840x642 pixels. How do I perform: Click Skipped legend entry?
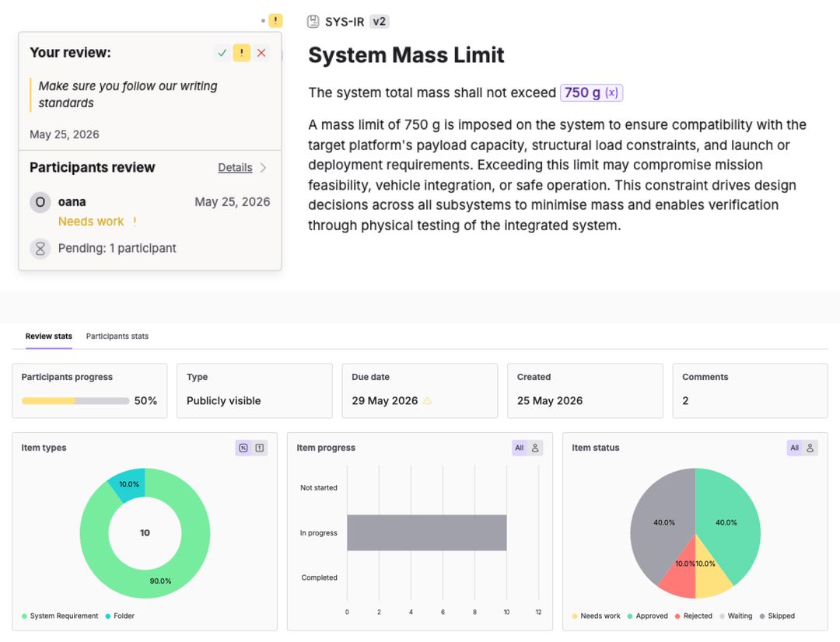pyautogui.click(x=777, y=616)
